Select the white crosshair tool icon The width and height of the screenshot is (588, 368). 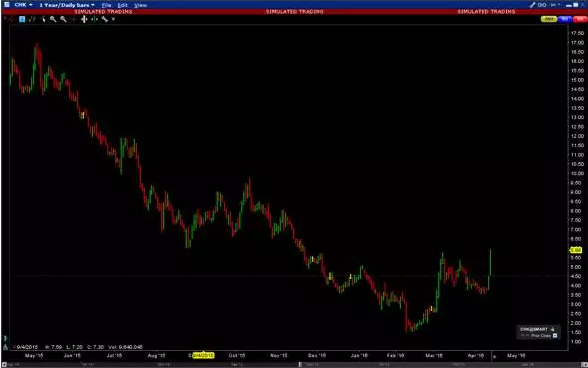click(84, 19)
